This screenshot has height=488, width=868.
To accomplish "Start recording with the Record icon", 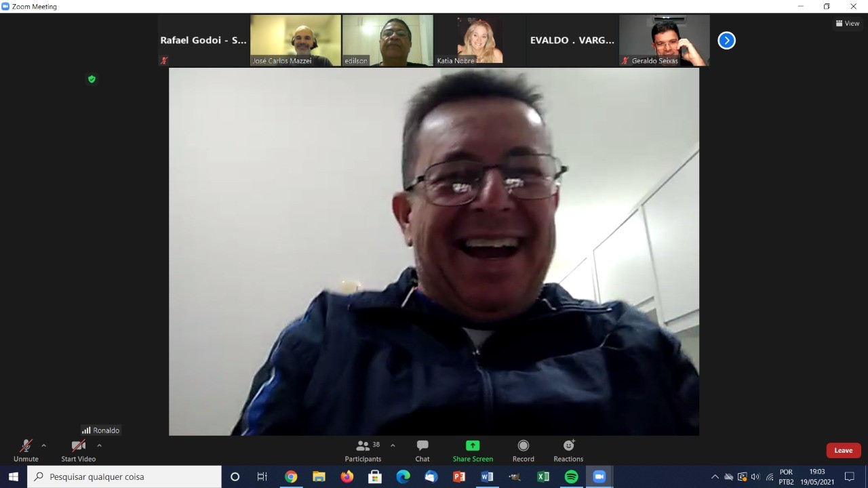I will coord(523,445).
